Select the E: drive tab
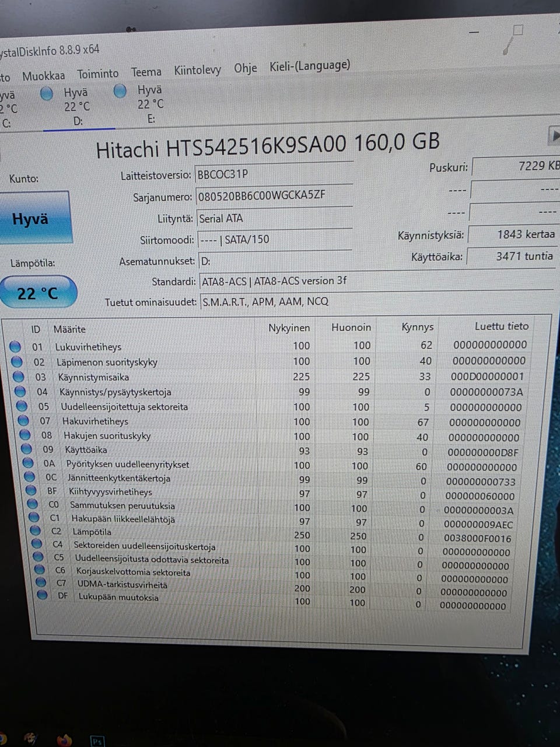560x747 pixels. coord(150,104)
